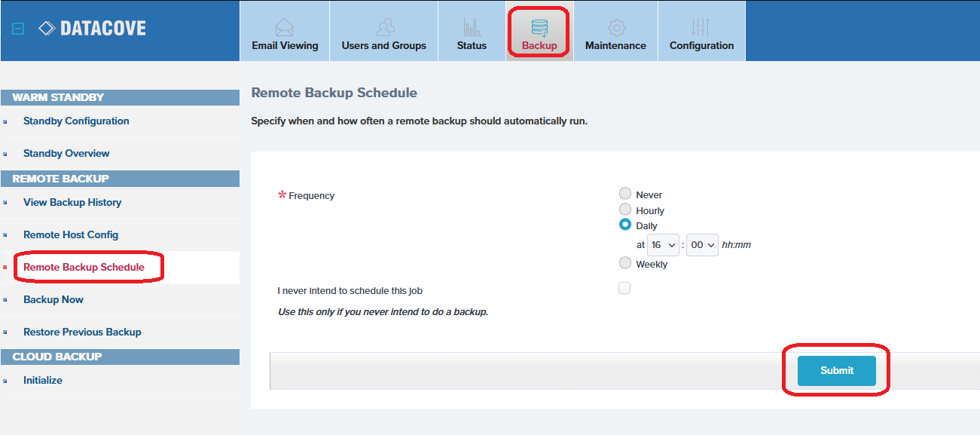
Task: Click the Configuration sliders icon
Action: tap(701, 28)
